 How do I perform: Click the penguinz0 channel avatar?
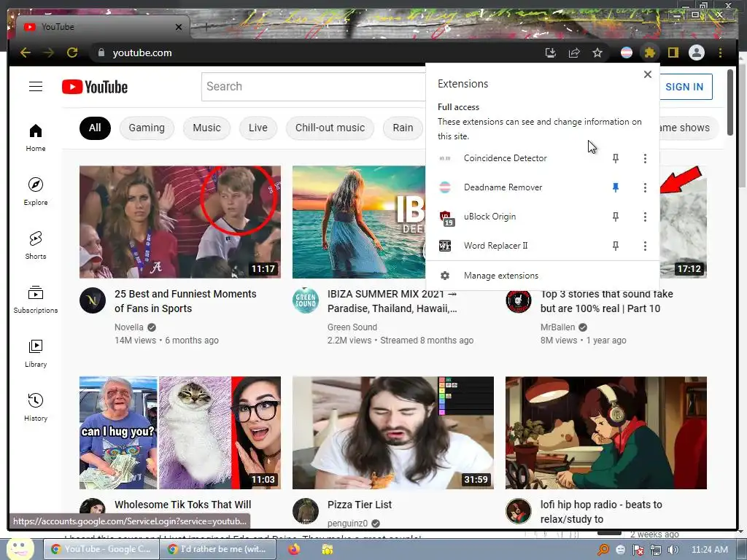pos(306,511)
